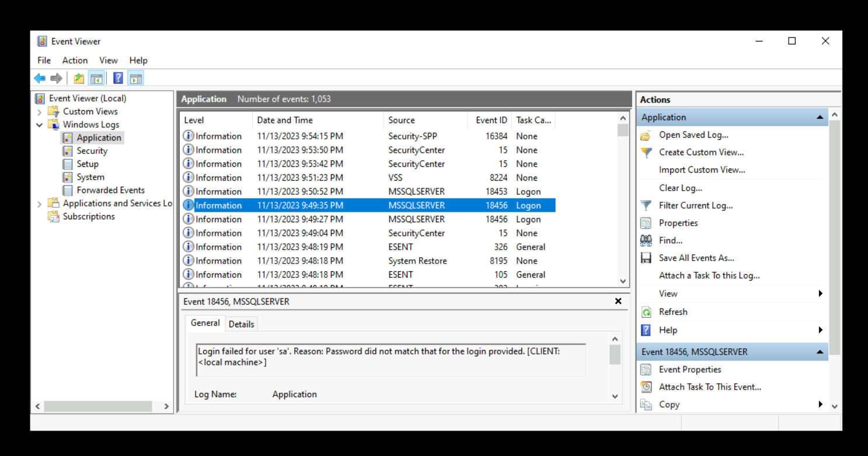This screenshot has height=456, width=868.
Task: Collapse the Windows Logs tree node
Action: click(40, 125)
